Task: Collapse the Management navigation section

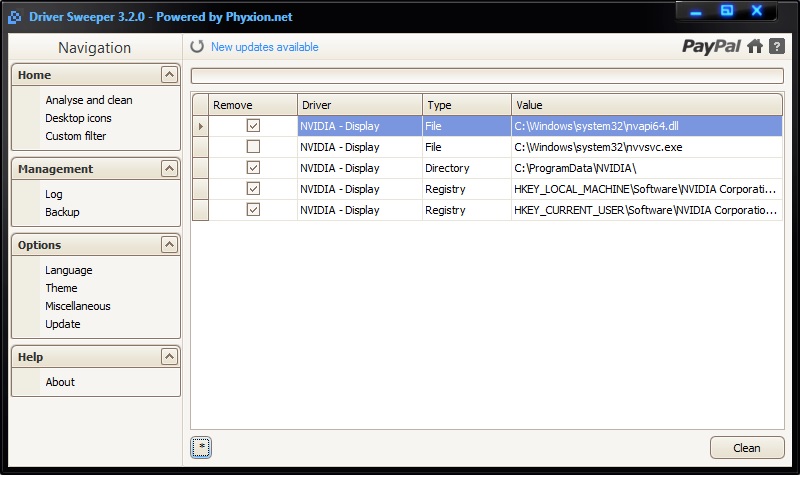Action: 169,169
